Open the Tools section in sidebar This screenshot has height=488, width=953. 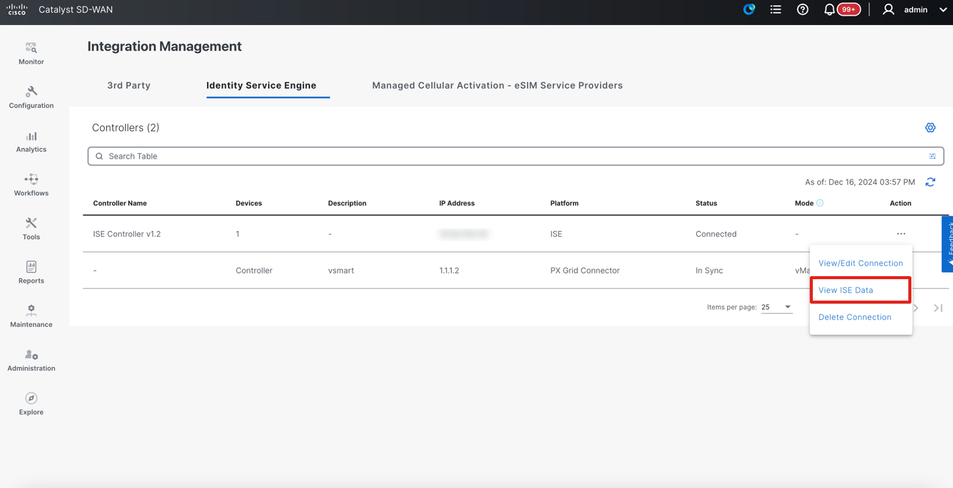31,229
